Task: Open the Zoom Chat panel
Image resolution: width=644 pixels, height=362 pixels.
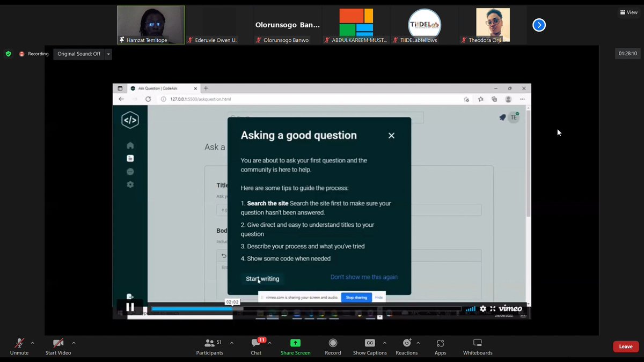Action: pos(256,346)
